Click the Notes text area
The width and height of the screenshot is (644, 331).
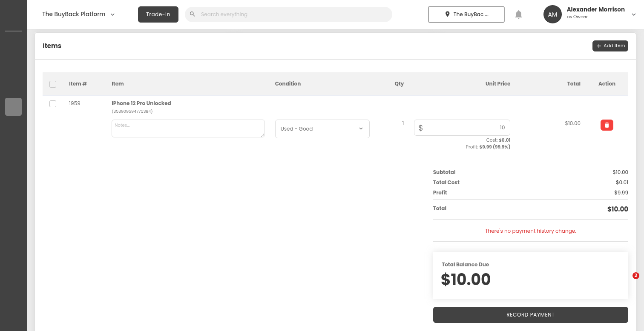point(188,128)
